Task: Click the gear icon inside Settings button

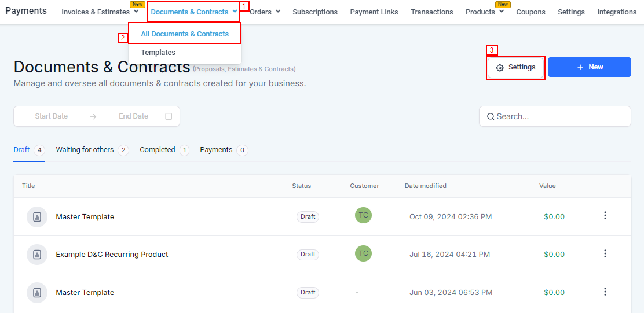Action: coord(500,68)
